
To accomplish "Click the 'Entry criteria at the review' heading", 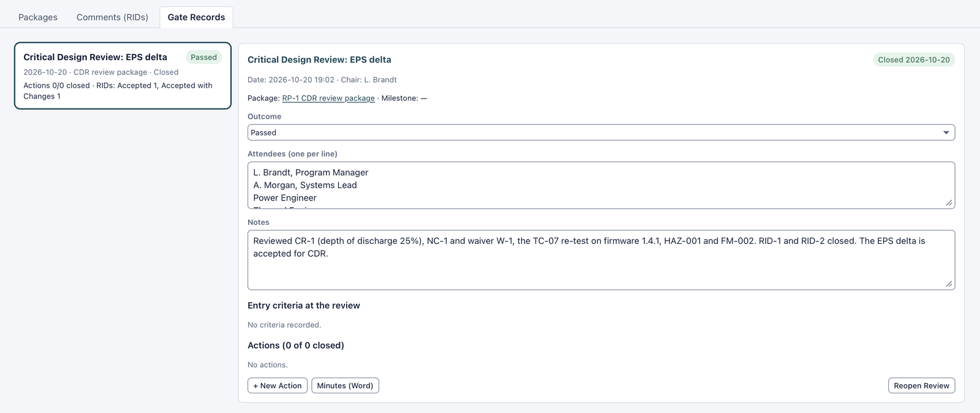I will [x=304, y=305].
